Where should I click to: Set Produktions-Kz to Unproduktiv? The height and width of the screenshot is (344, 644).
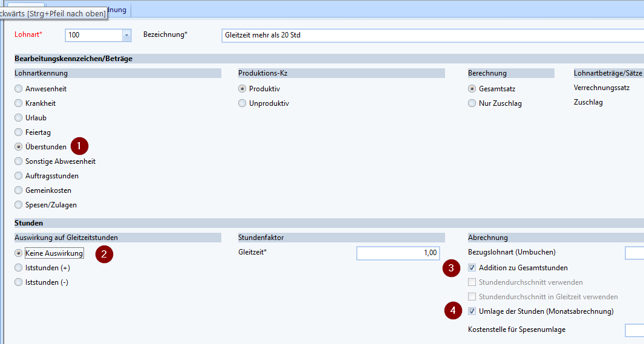pos(242,103)
